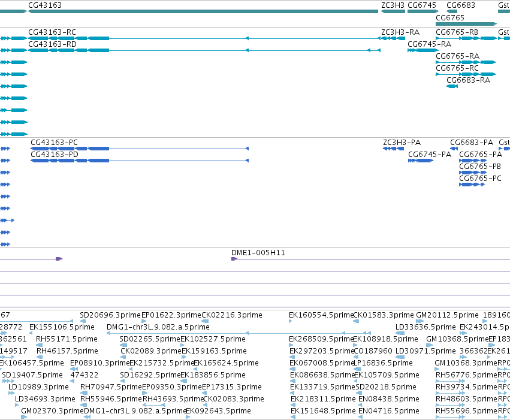This screenshot has width=510, height=420.
Task: Click EST RH55171.5prime
Action: tap(67, 339)
